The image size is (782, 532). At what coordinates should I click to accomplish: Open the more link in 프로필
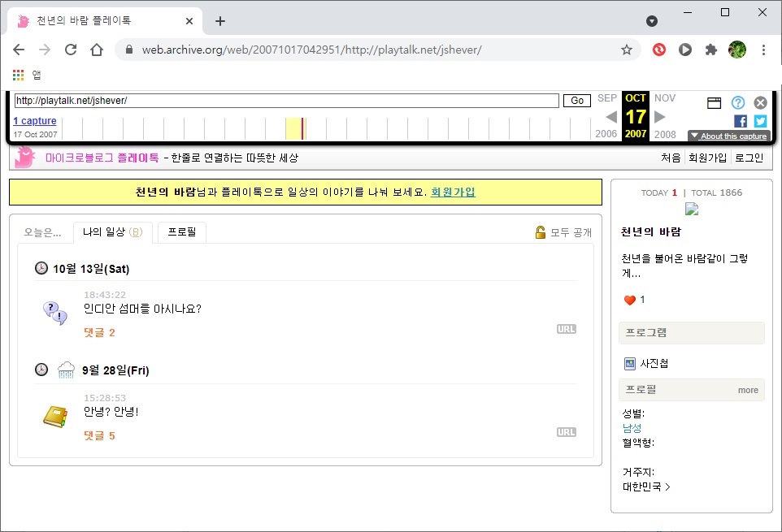click(x=748, y=390)
